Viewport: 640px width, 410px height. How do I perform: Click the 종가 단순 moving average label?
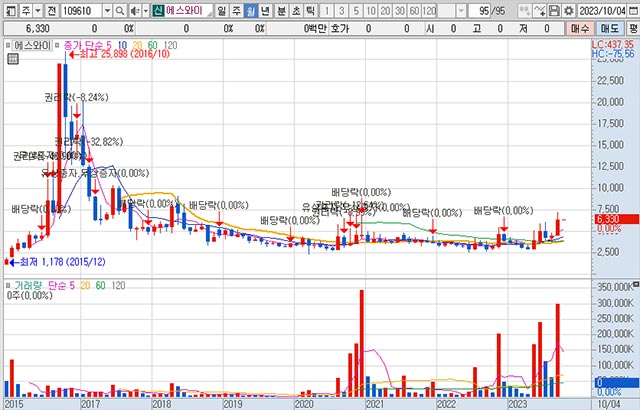83,45
